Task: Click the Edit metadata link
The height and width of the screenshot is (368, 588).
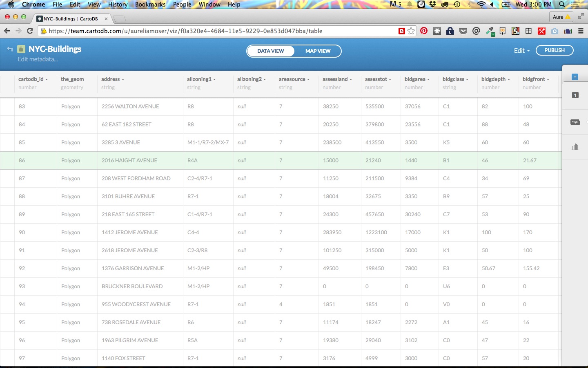Action: tap(38, 59)
